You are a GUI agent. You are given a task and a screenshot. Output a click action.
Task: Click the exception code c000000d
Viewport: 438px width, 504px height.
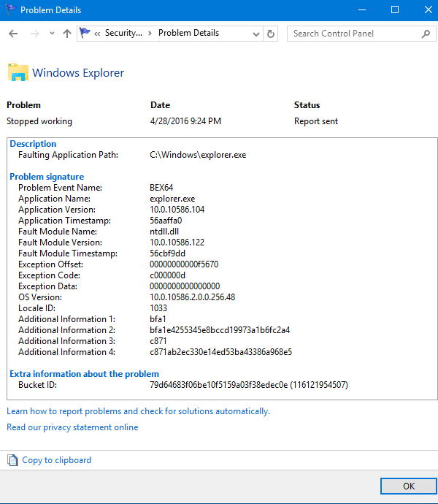167,275
